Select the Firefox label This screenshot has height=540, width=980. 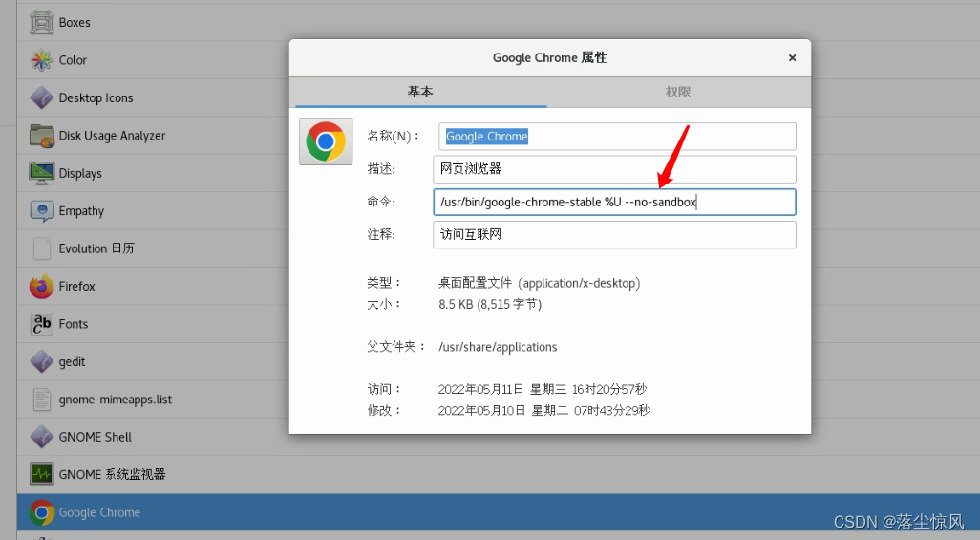point(76,287)
